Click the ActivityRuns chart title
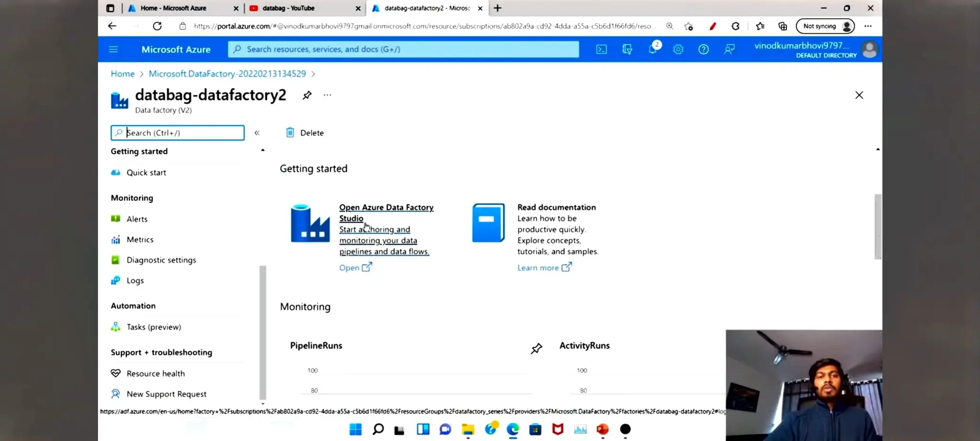Image resolution: width=980 pixels, height=441 pixels. [584, 346]
